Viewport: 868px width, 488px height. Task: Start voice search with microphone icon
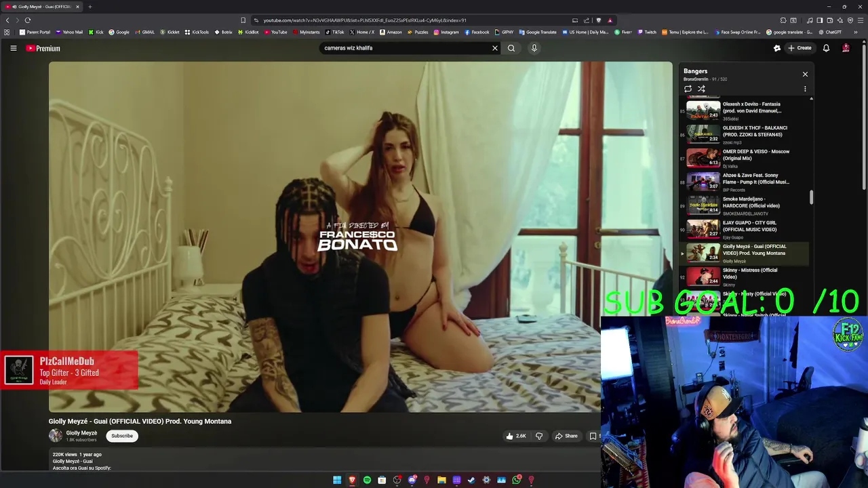[534, 48]
